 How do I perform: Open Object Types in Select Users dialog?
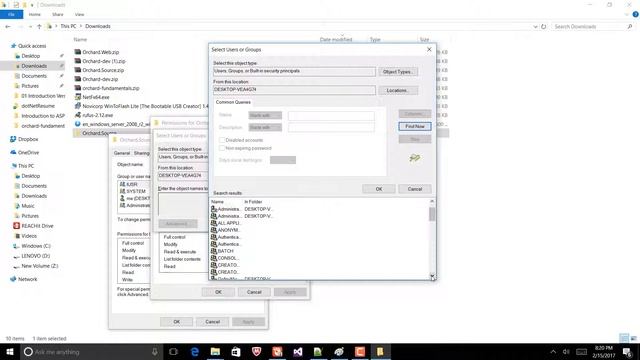tap(398, 72)
